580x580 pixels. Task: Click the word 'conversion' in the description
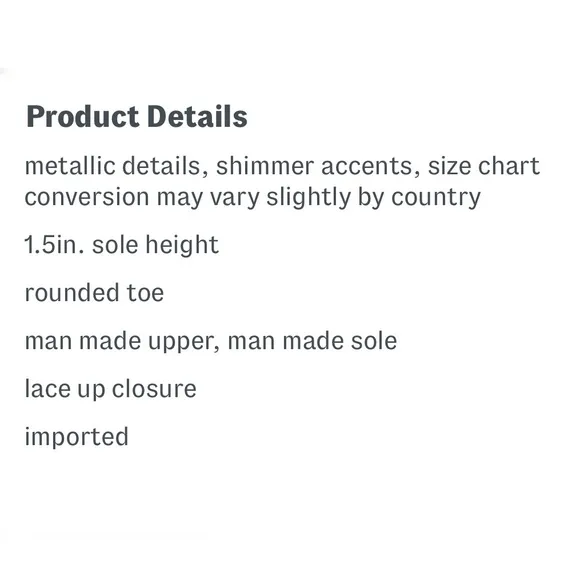tap(87, 197)
